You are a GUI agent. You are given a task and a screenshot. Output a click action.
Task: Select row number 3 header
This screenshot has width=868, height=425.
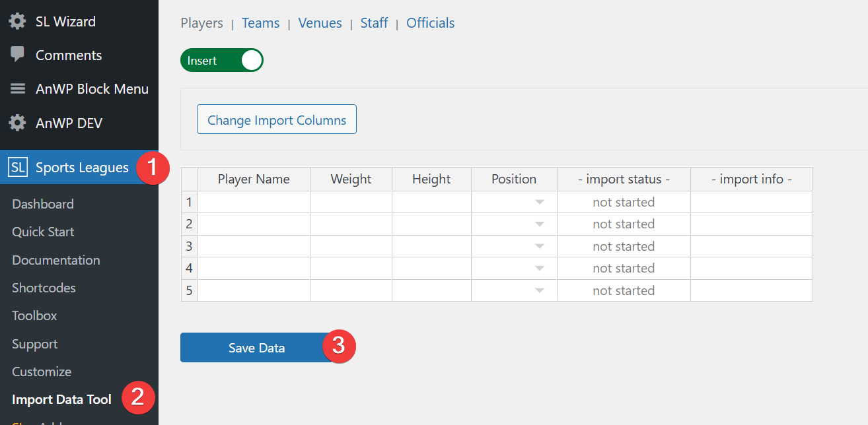pos(190,246)
